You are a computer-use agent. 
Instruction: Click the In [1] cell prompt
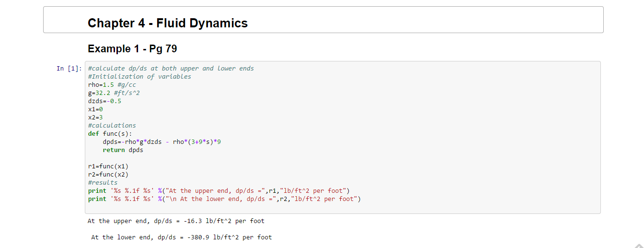click(x=69, y=69)
